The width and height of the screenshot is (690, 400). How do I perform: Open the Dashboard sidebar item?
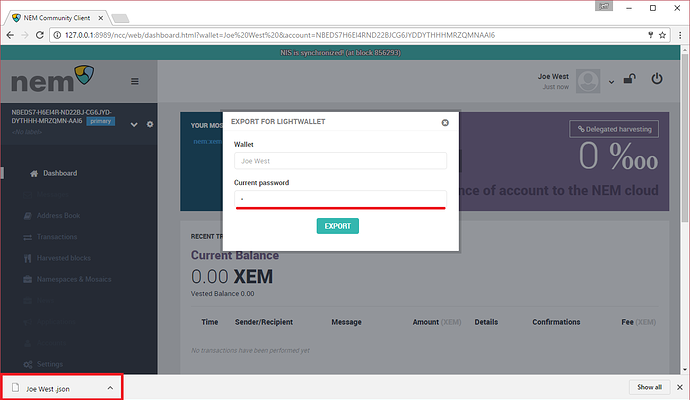point(60,173)
